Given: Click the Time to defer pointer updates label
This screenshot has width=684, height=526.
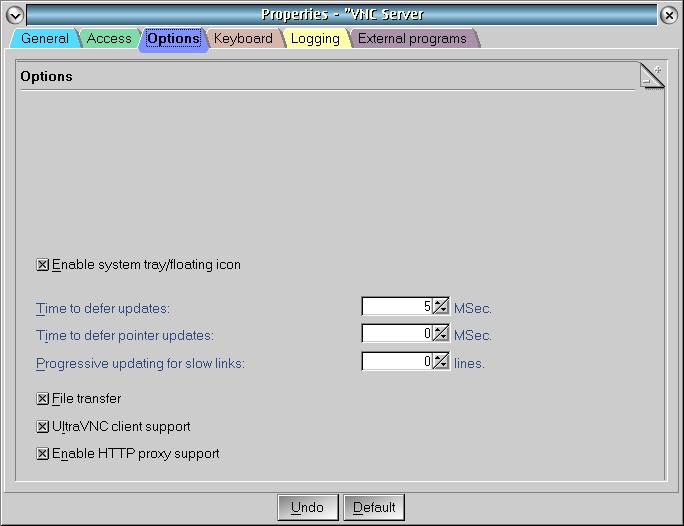Looking at the screenshot, I should tap(125, 336).
